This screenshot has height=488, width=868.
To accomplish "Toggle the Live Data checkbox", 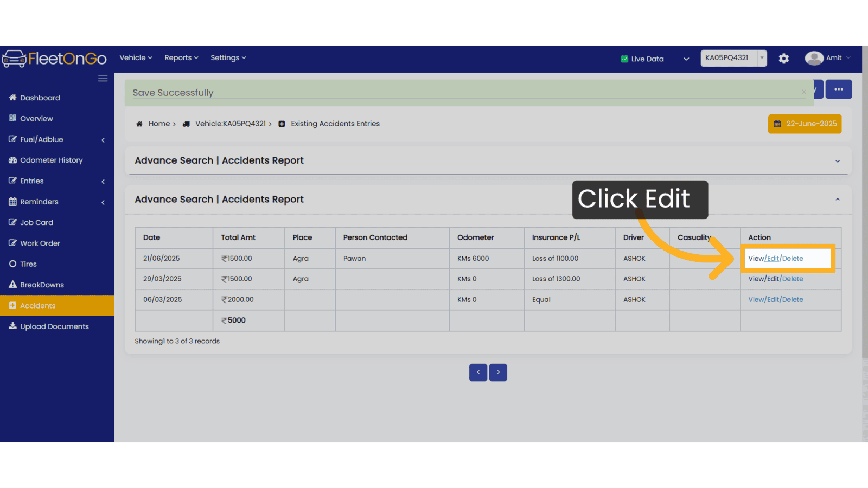I will pyautogui.click(x=624, y=59).
